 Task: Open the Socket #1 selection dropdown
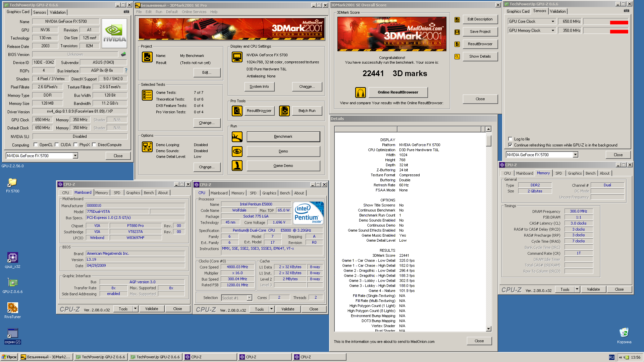pyautogui.click(x=249, y=298)
